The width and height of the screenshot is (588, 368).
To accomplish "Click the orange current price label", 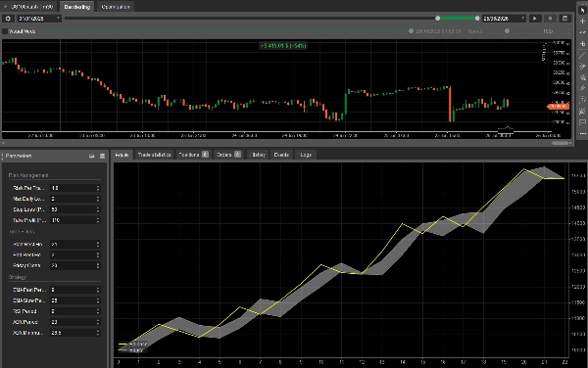I will click(558, 107).
